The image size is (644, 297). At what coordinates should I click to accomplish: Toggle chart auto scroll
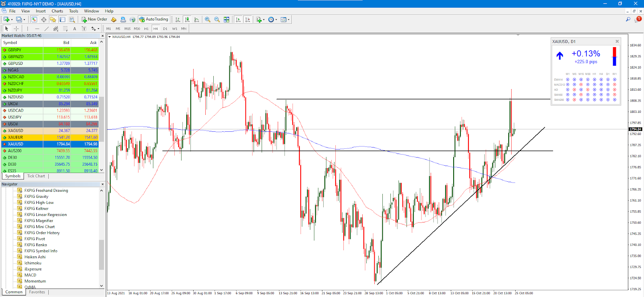point(238,19)
